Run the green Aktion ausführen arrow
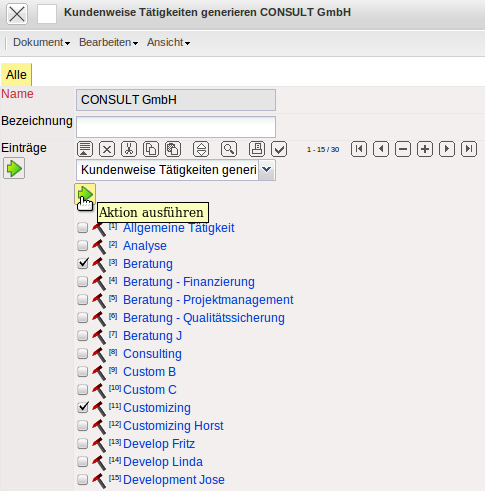Viewport: 485px width, 491px height. click(85, 194)
